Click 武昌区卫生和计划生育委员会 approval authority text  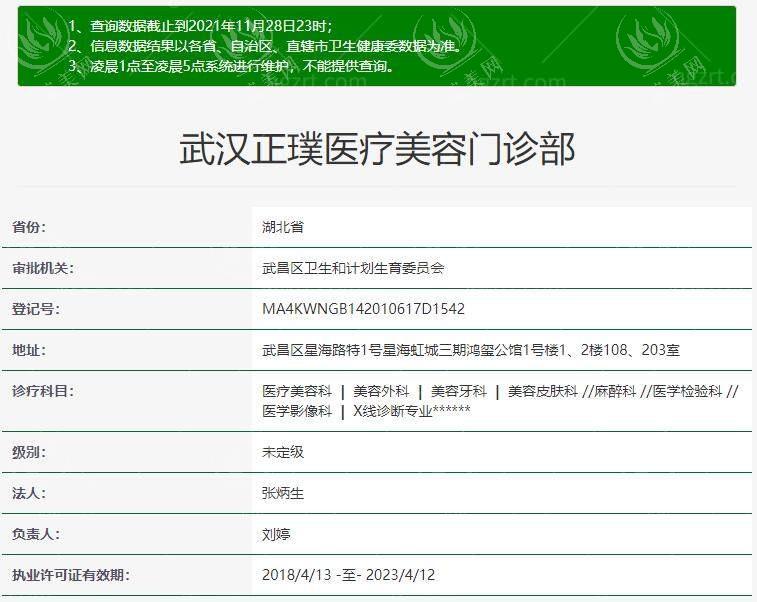point(353,268)
